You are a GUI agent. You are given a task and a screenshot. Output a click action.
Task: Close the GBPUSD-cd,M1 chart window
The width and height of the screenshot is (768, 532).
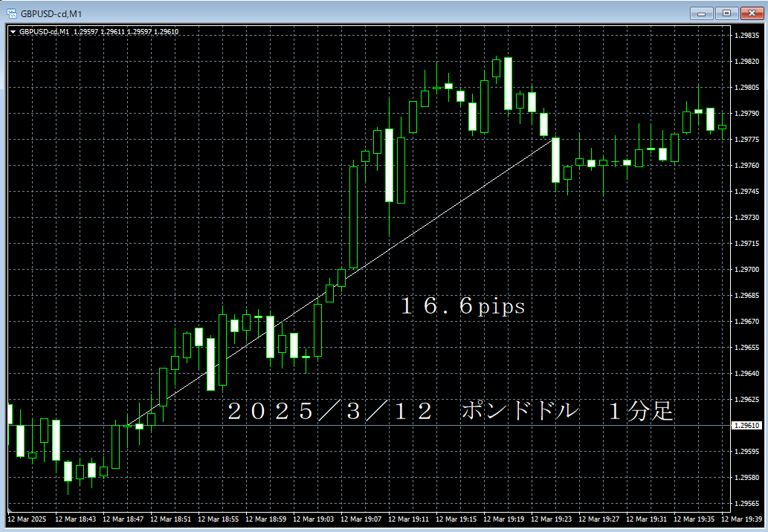click(750, 13)
